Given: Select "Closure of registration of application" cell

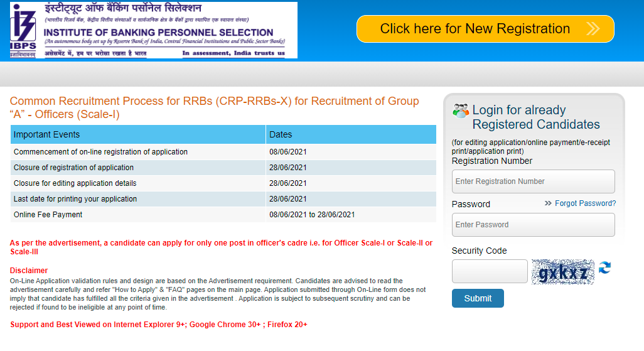Looking at the screenshot, I should pyautogui.click(x=138, y=167).
